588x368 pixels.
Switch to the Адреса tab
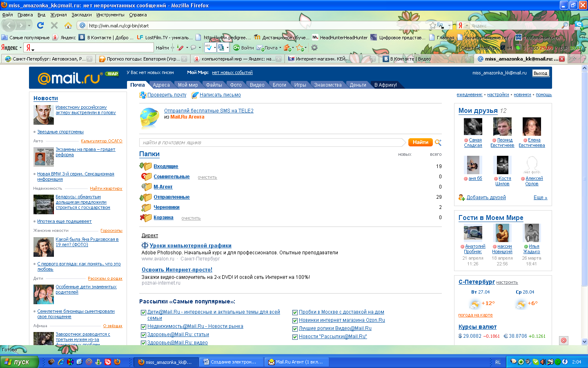pos(161,85)
